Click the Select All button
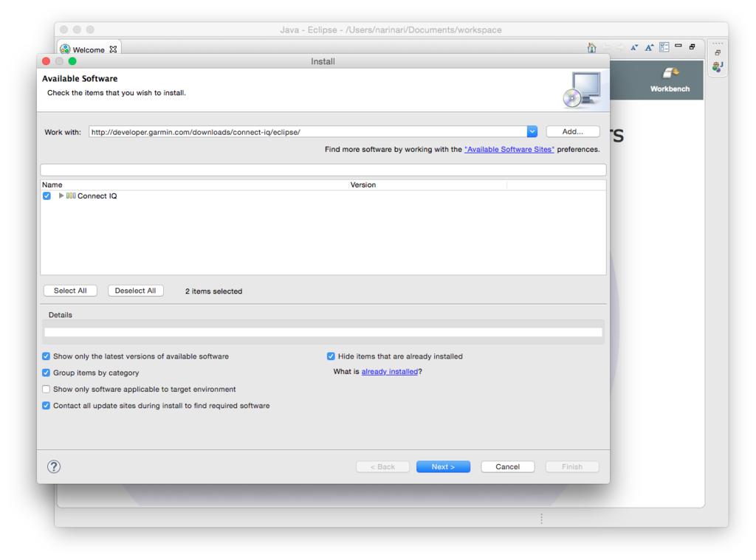The height and width of the screenshot is (560, 756). pyautogui.click(x=70, y=291)
